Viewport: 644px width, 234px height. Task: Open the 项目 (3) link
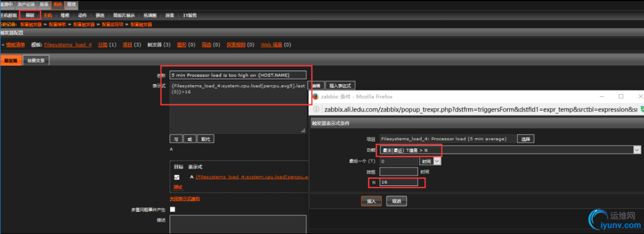pyautogui.click(x=127, y=45)
